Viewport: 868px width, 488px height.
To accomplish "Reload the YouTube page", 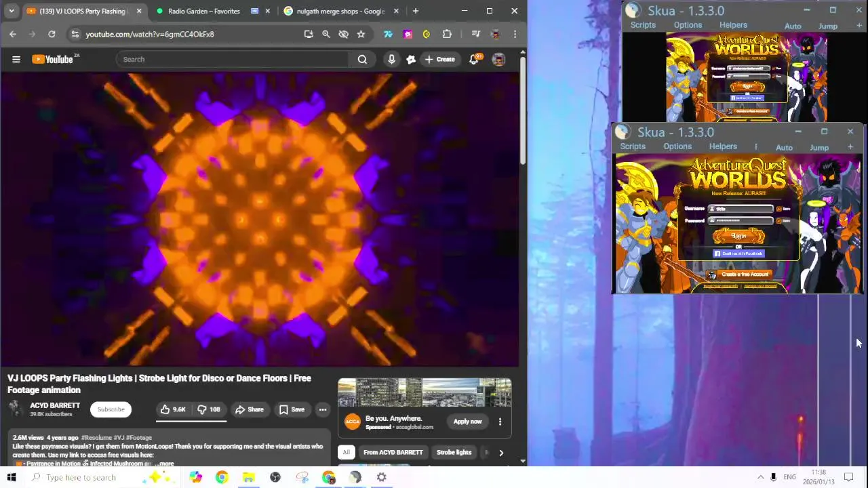I will 52,34.
